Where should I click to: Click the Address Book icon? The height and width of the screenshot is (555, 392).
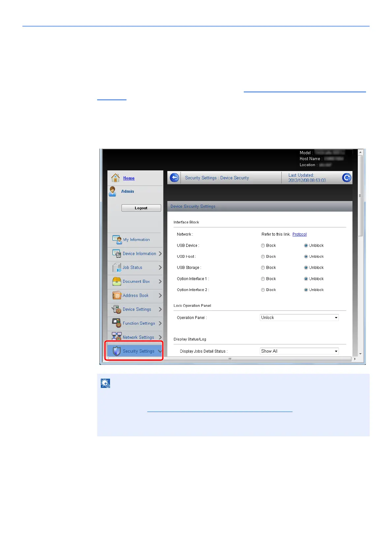point(117,296)
